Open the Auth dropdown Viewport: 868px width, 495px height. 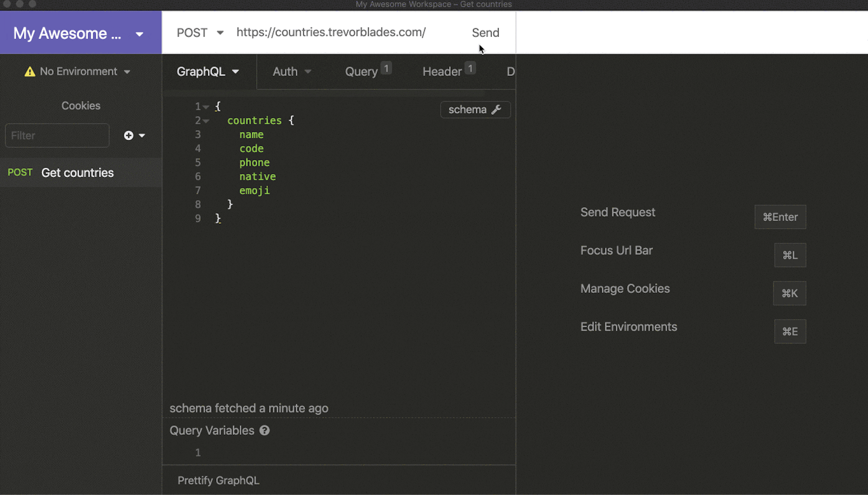tap(291, 71)
